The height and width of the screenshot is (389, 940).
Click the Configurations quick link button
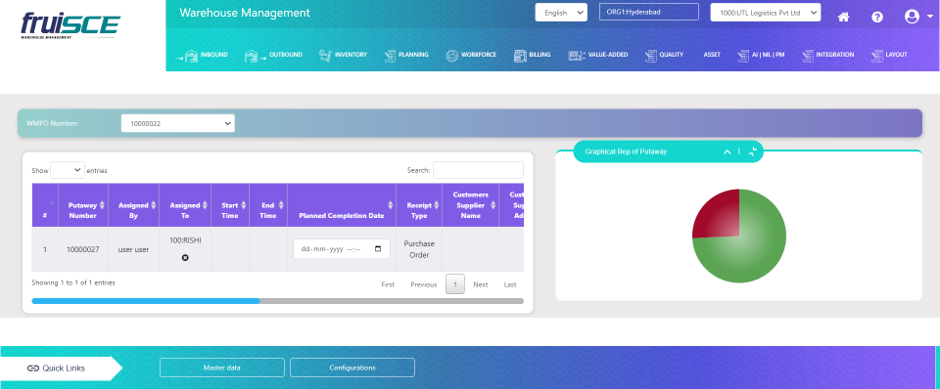click(x=352, y=367)
